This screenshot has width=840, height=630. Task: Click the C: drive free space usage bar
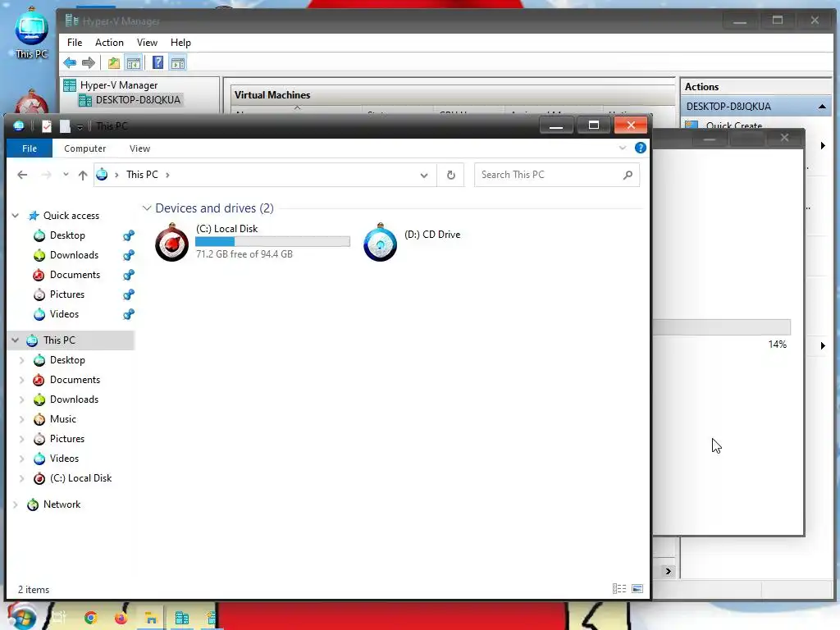272,242
